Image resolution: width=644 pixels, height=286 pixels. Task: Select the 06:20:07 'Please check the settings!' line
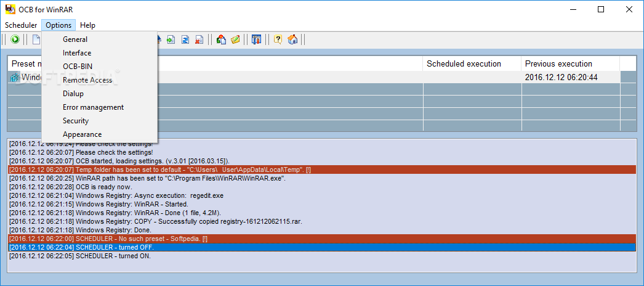click(321, 152)
